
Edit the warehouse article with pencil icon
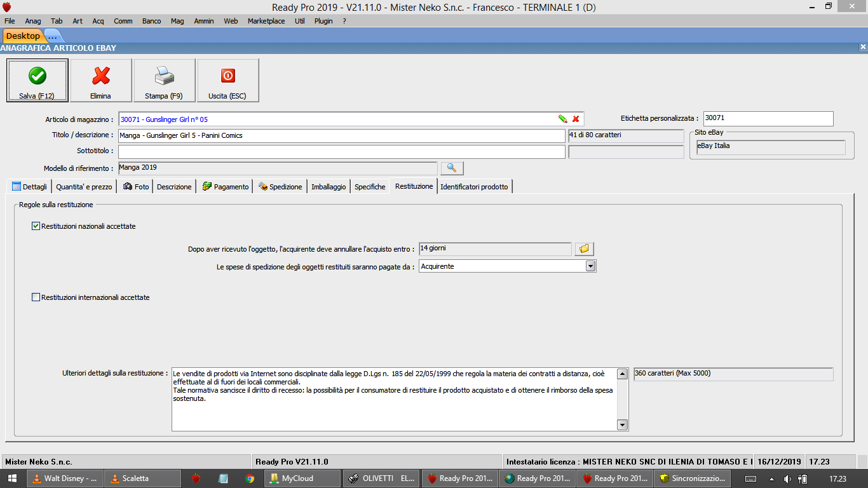pyautogui.click(x=562, y=119)
